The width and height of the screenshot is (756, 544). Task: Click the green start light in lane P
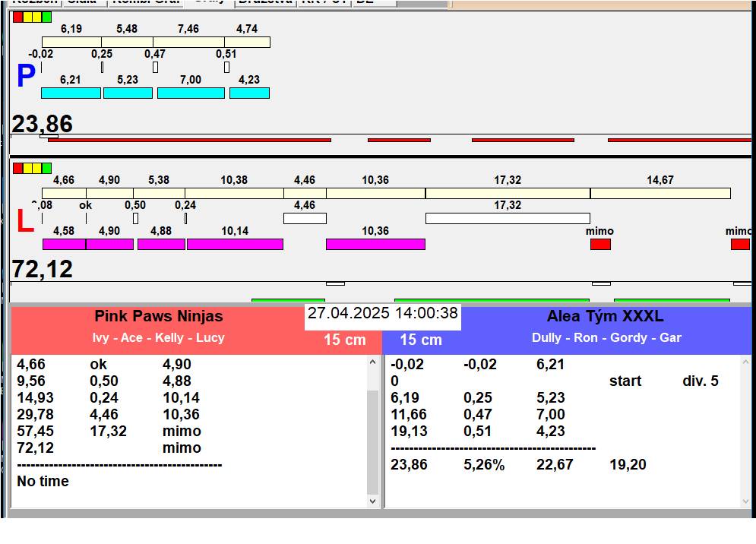pyautogui.click(x=47, y=17)
